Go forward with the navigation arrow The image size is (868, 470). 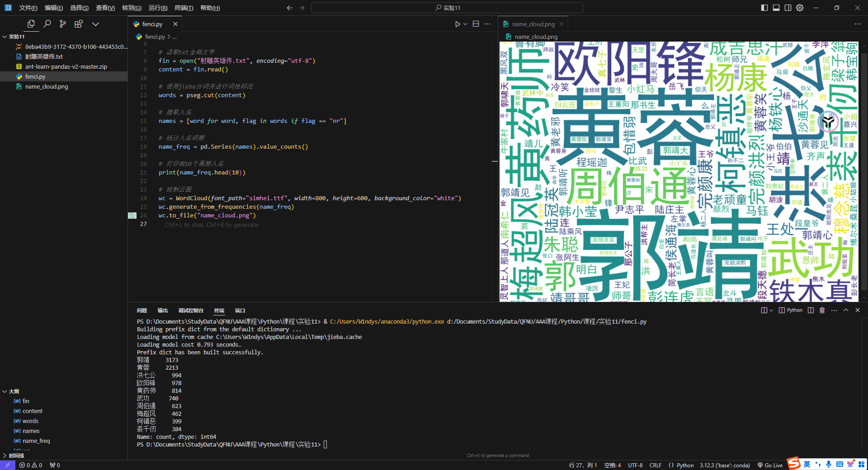tap(302, 8)
